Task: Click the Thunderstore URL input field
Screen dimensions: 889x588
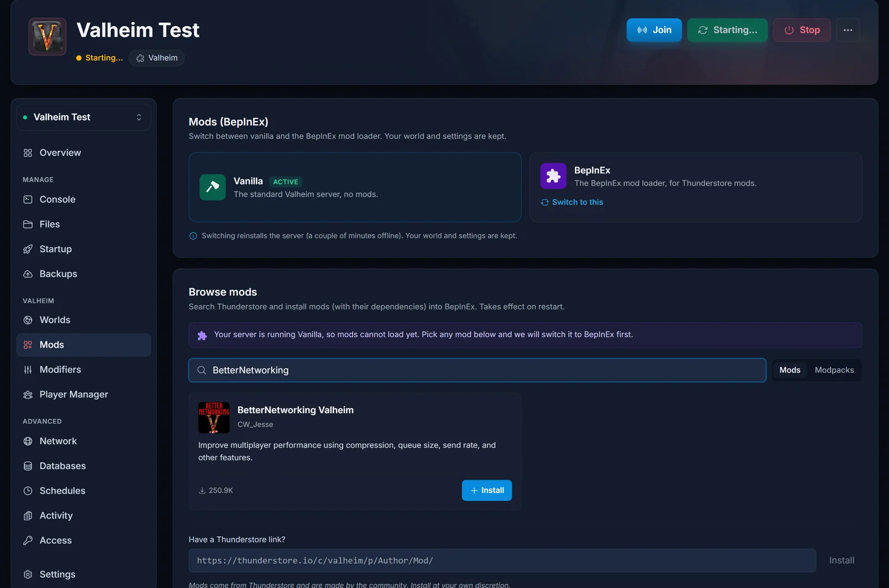Action: [502, 561]
